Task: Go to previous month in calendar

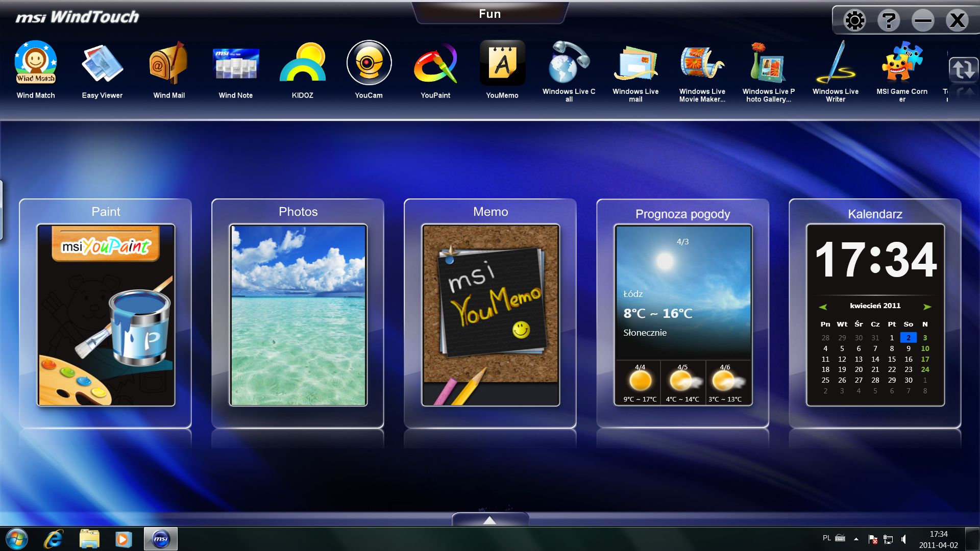Action: pyautogui.click(x=823, y=307)
